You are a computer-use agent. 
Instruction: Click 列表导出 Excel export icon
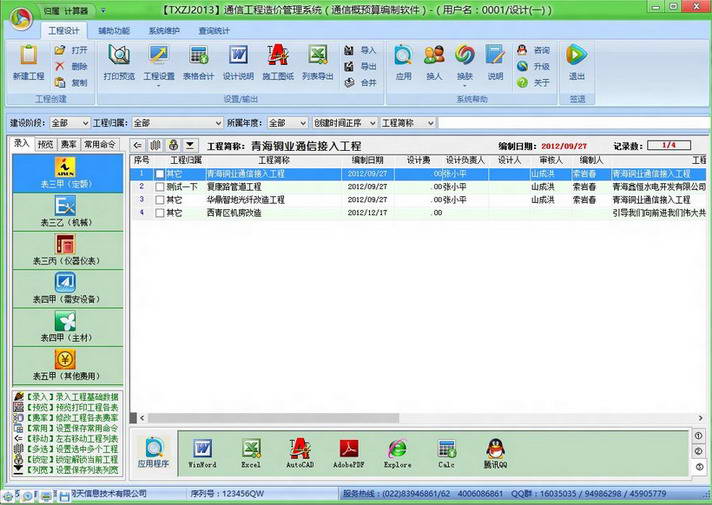[318, 54]
